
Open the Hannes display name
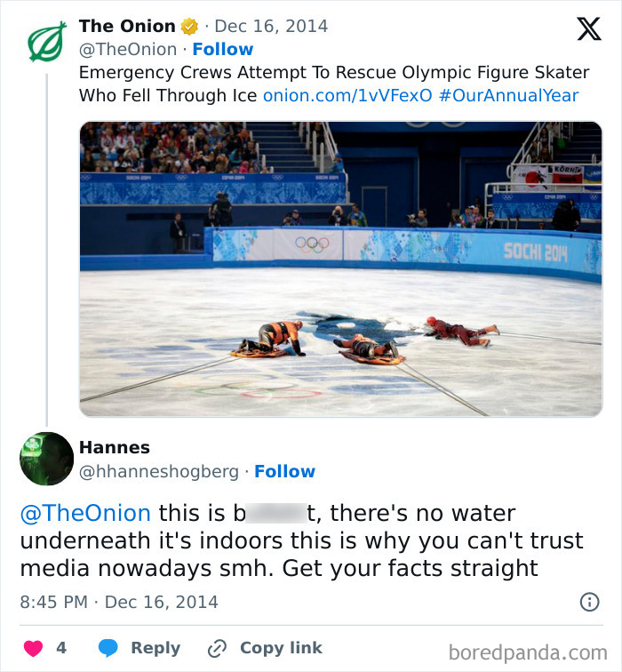click(115, 447)
